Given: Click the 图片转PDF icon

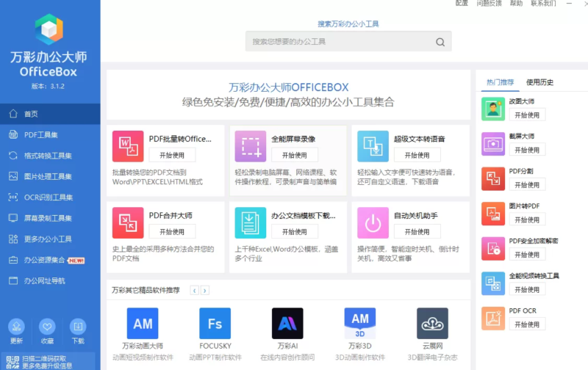Looking at the screenshot, I should 493,214.
